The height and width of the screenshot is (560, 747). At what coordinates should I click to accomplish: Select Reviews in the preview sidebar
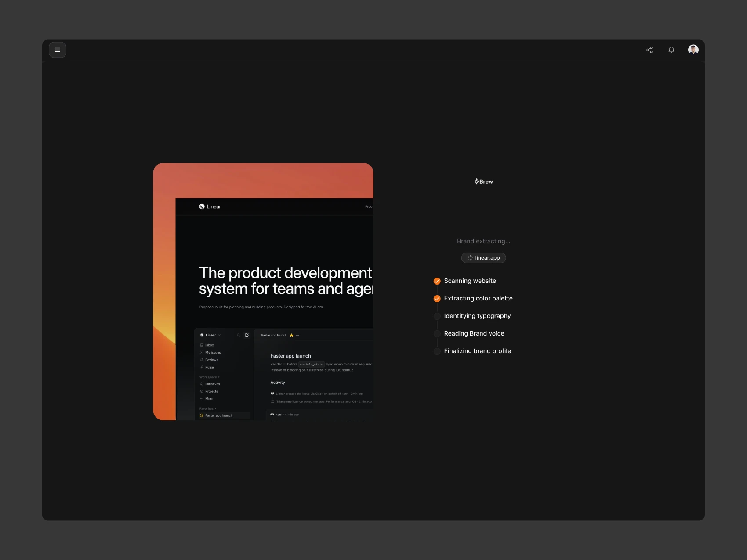point(209,360)
